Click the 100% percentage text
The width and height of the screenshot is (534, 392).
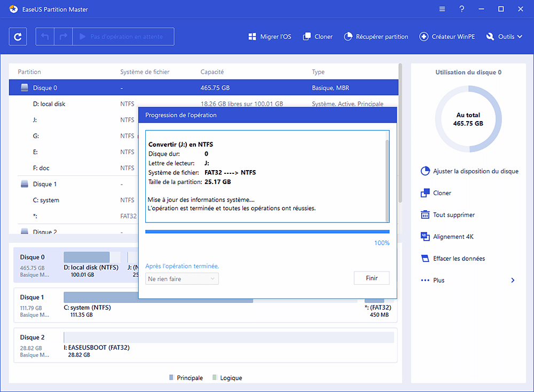[x=382, y=243]
